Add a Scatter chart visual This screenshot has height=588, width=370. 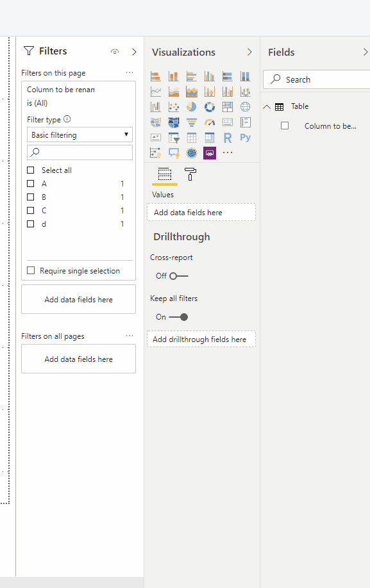click(x=174, y=107)
